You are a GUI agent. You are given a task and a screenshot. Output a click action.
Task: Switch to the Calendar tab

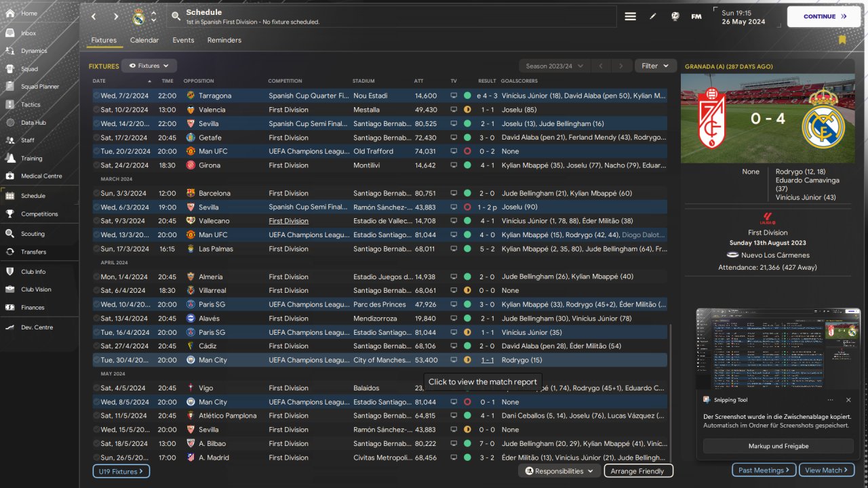tap(144, 40)
